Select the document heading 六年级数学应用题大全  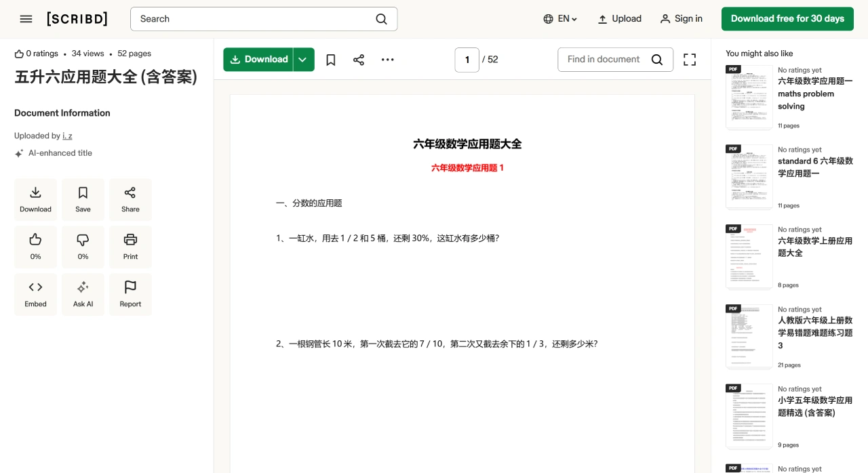467,144
